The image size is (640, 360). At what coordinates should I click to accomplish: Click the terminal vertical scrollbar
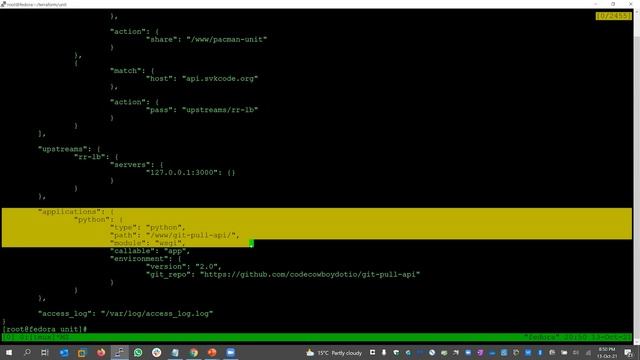(x=636, y=176)
